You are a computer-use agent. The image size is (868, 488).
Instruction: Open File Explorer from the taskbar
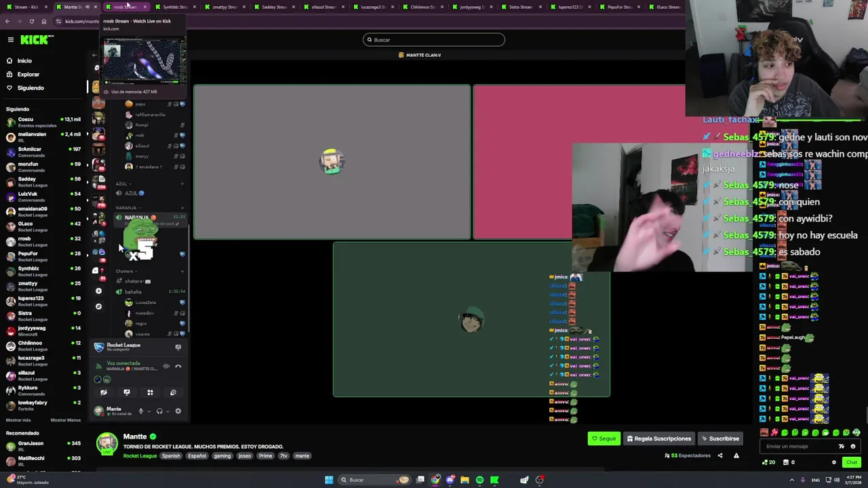point(465,480)
